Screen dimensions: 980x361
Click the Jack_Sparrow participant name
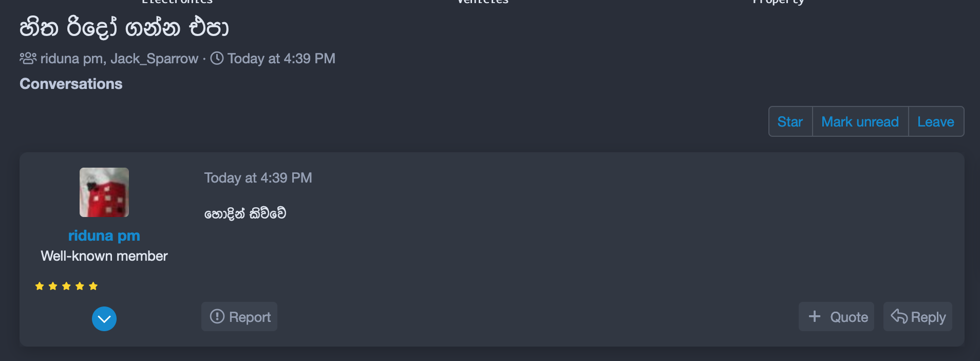tap(155, 59)
